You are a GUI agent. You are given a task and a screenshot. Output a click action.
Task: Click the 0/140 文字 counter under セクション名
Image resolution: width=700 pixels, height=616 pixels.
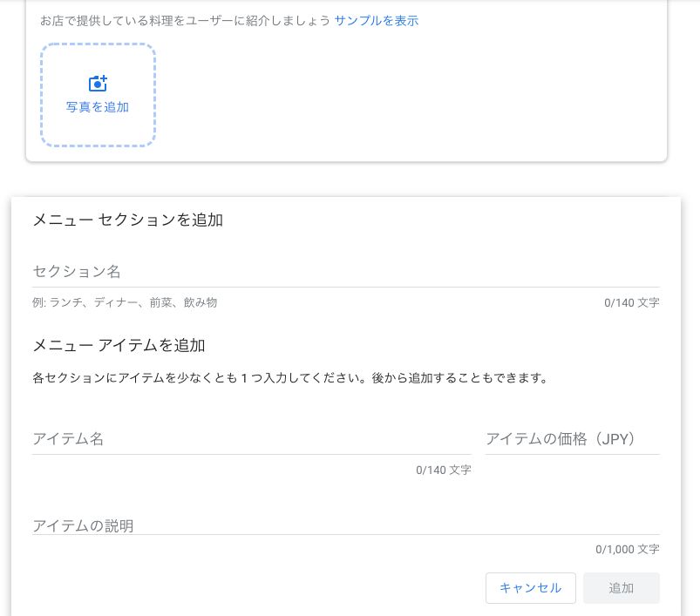pos(631,302)
